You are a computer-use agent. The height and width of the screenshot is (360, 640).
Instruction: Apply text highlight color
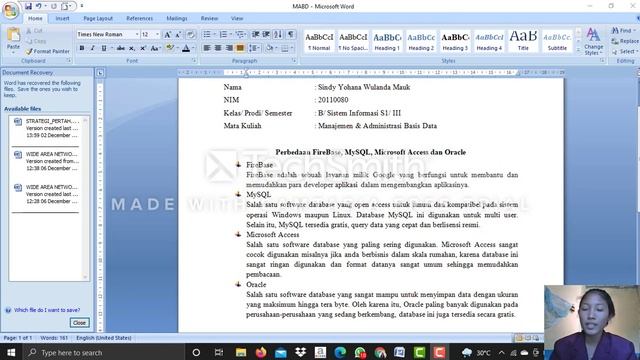tap(169, 48)
